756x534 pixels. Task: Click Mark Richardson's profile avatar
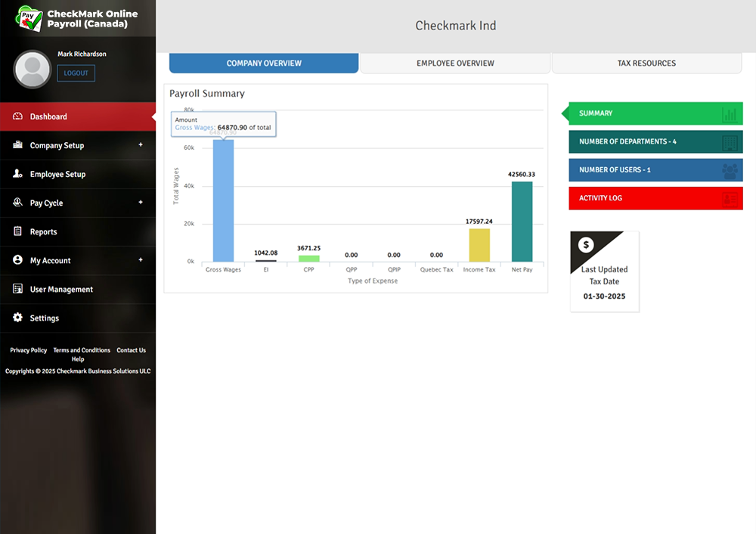(33, 70)
